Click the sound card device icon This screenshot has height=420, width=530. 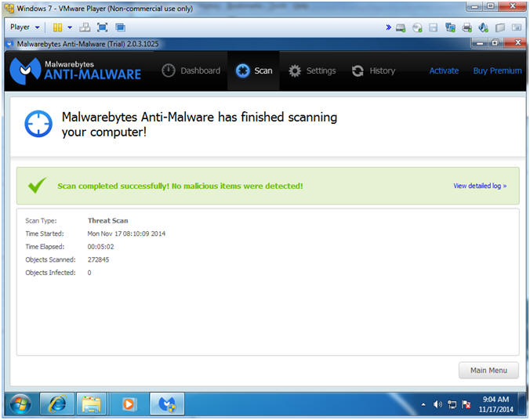point(484,27)
